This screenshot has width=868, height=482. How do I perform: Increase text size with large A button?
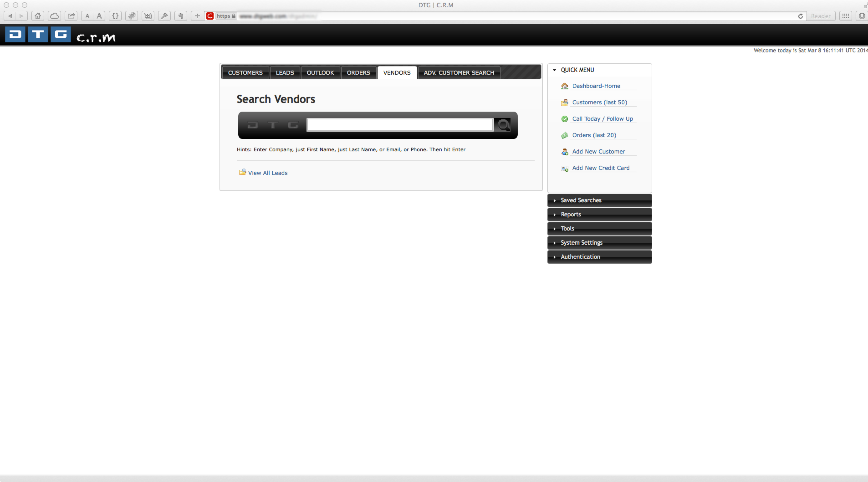pos(99,16)
